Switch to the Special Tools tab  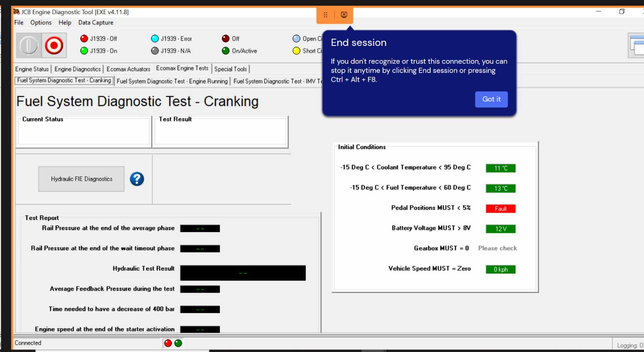click(x=231, y=69)
